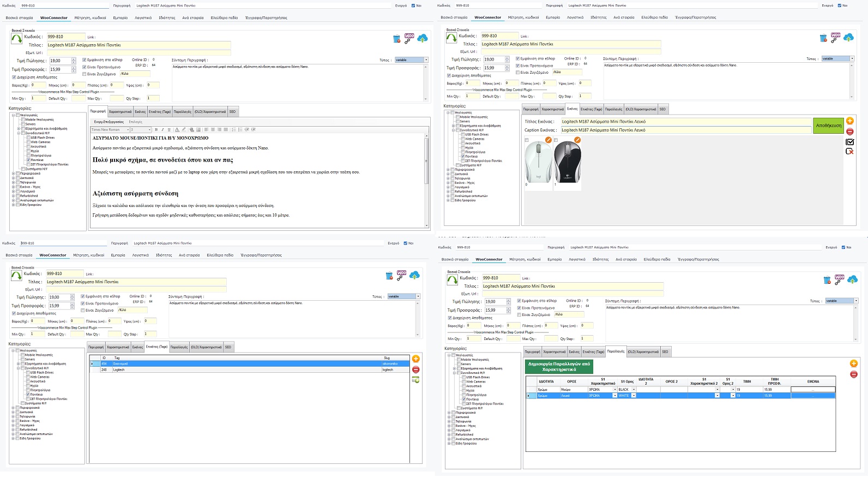Click trash delete icon in Περιγραφή-tab window

[397, 39]
